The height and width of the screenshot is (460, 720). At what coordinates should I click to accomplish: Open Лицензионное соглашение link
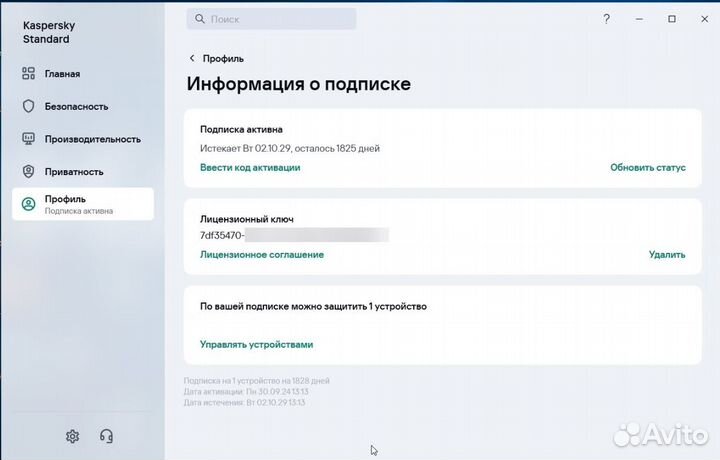pyautogui.click(x=262, y=254)
